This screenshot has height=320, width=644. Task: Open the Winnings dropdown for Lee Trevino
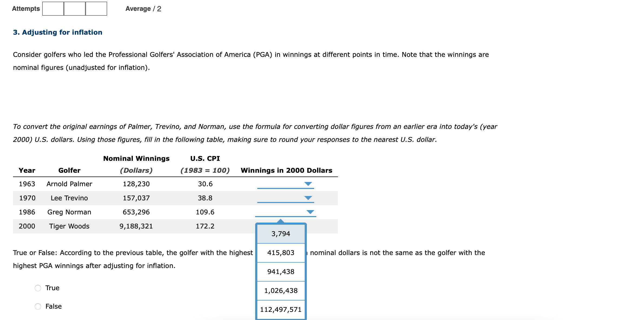(x=309, y=198)
